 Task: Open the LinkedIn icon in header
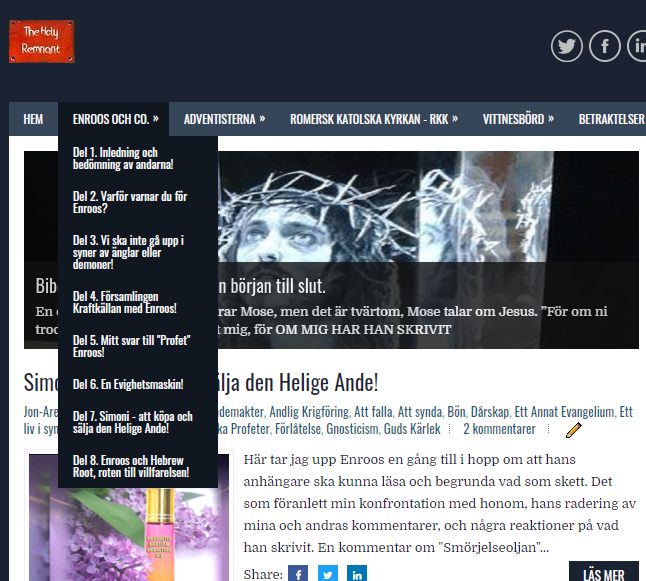tap(637, 46)
